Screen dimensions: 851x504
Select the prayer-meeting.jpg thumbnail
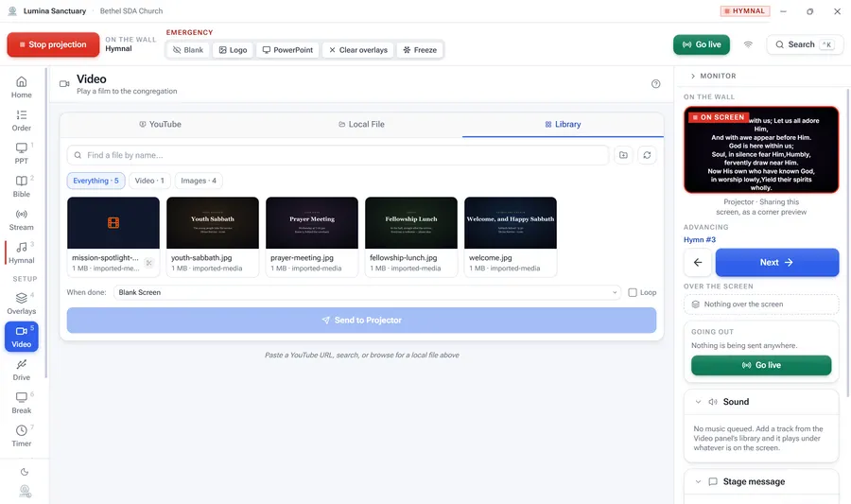point(312,223)
